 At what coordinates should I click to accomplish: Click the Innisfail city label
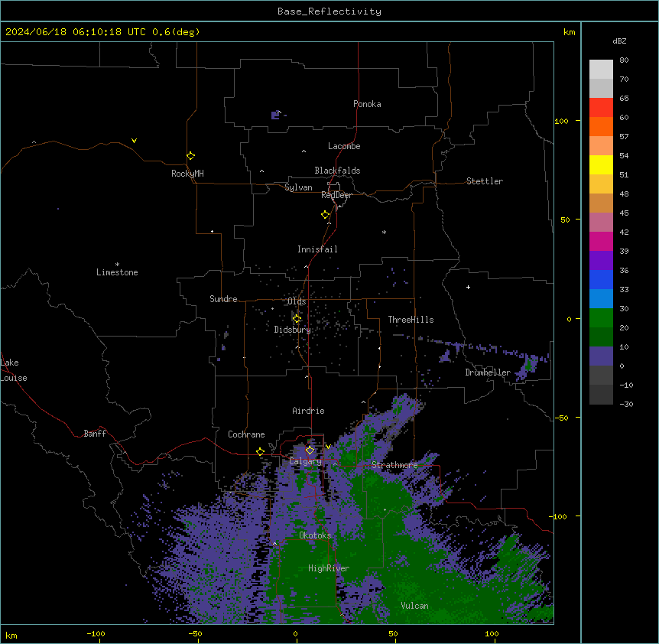[x=317, y=249]
